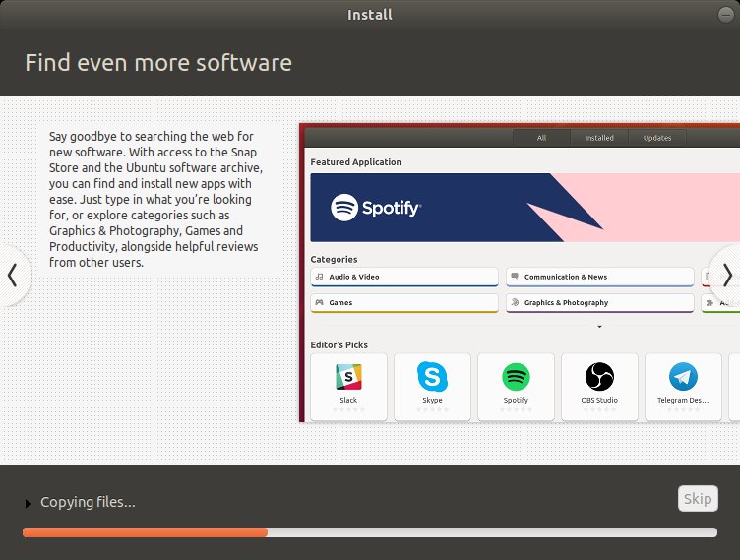Viewport: 740px width, 560px height.
Task: Open the Graphics & Photography category
Action: tap(599, 303)
